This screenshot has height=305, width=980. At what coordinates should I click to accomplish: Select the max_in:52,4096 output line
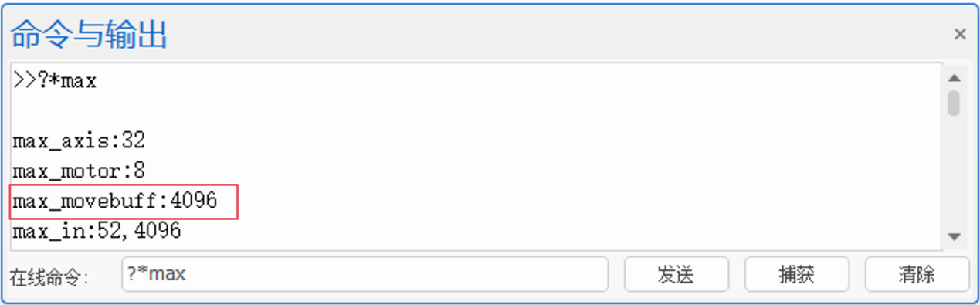pos(97,230)
